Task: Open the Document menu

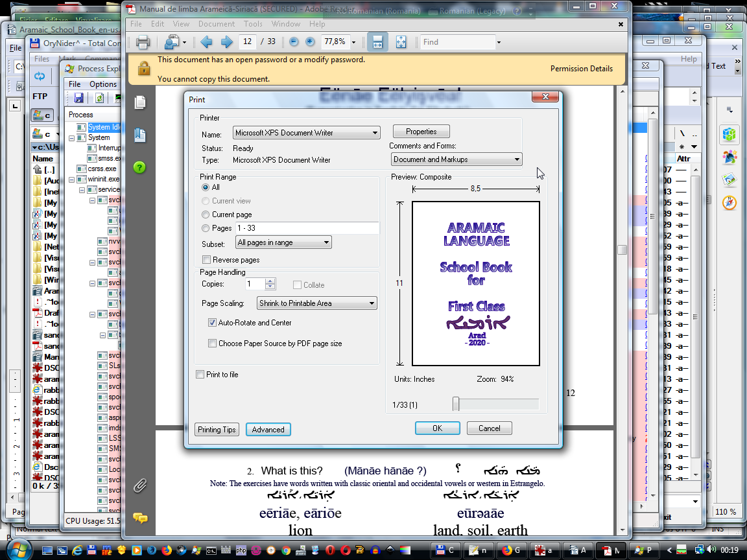Action: (217, 24)
